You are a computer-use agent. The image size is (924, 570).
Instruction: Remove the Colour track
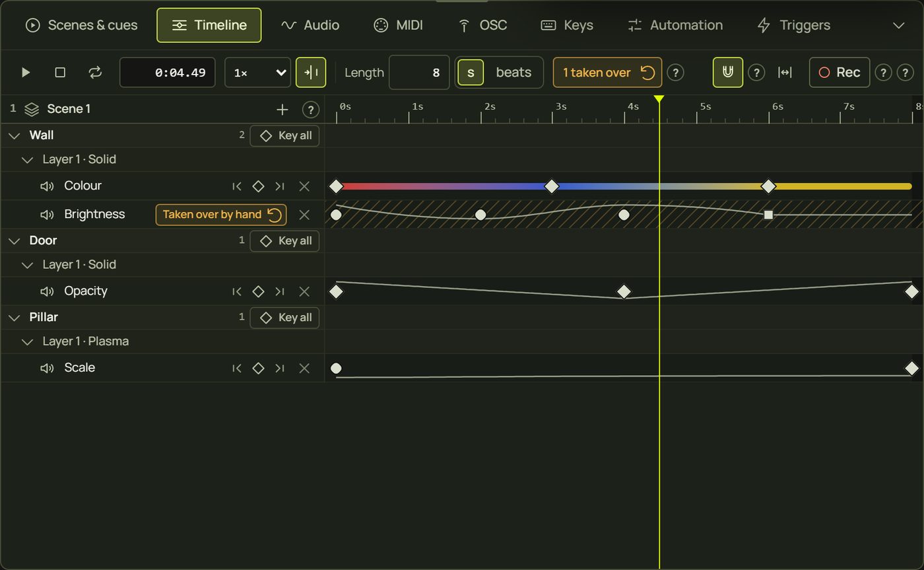coord(304,186)
